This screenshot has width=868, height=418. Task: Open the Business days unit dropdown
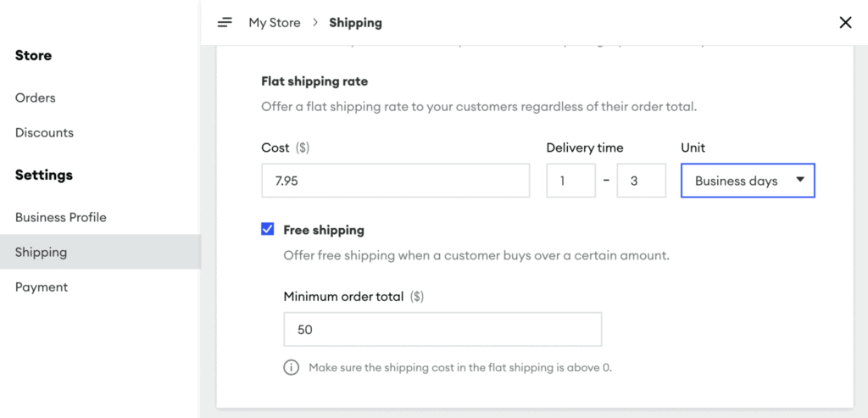pos(748,181)
